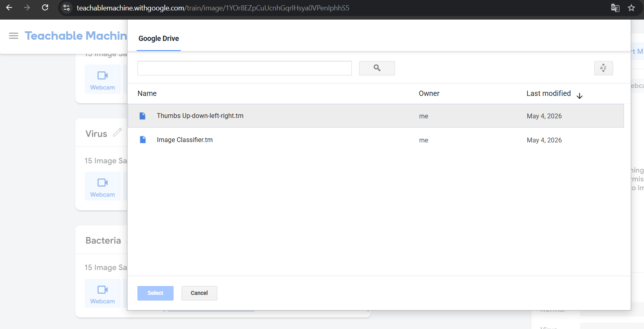
Task: Click the May 4, 2026 date for Image Classifier.tm
Action: tap(544, 140)
